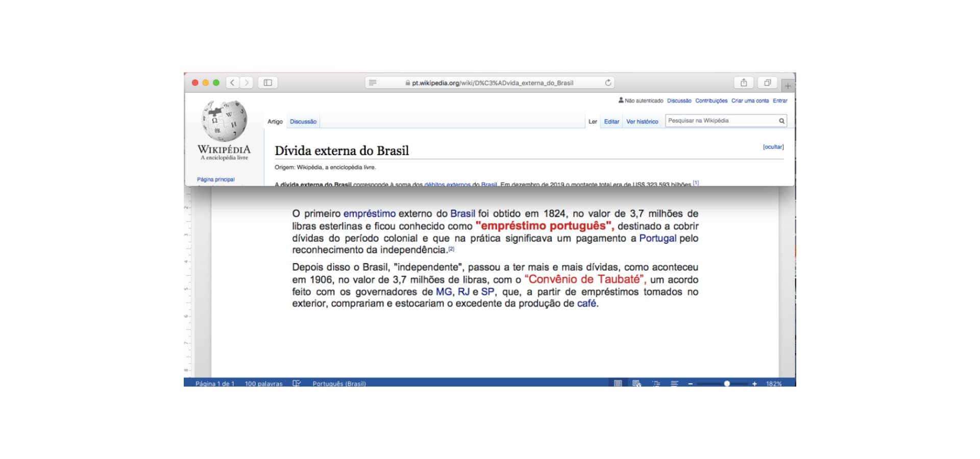Click the Dívida externa do Brasil heading

click(x=342, y=150)
